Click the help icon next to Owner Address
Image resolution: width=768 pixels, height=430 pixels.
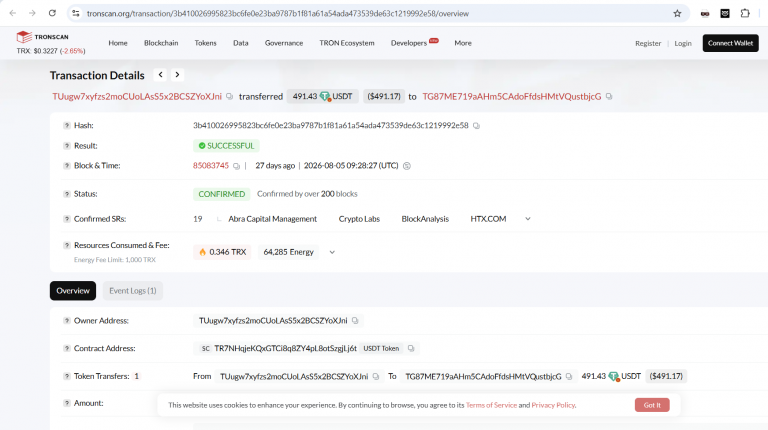click(67, 320)
